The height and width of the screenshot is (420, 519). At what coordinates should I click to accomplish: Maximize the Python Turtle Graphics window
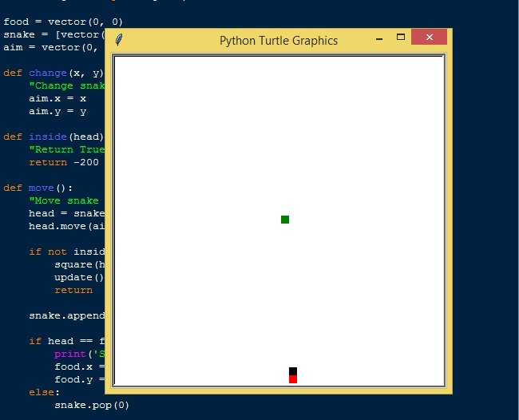(401, 37)
